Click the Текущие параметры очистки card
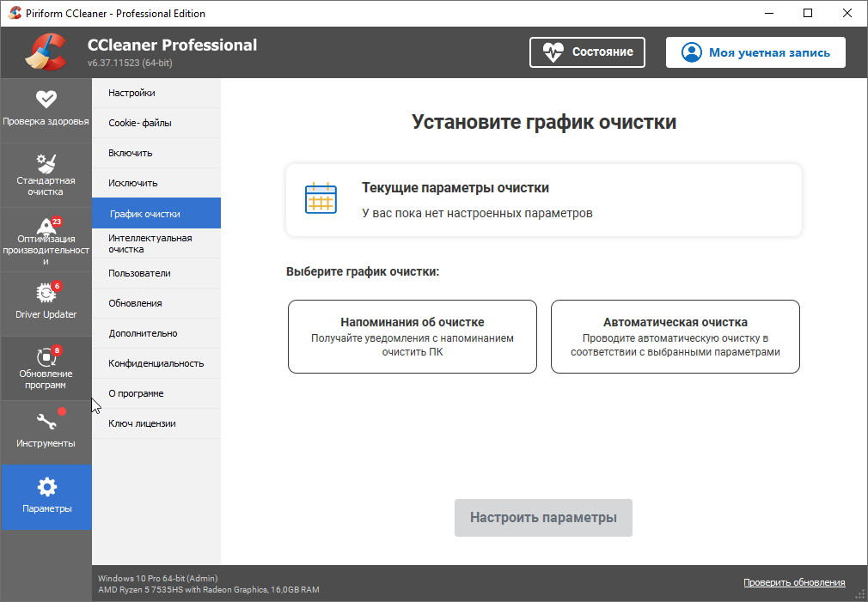868x602 pixels. coord(544,200)
